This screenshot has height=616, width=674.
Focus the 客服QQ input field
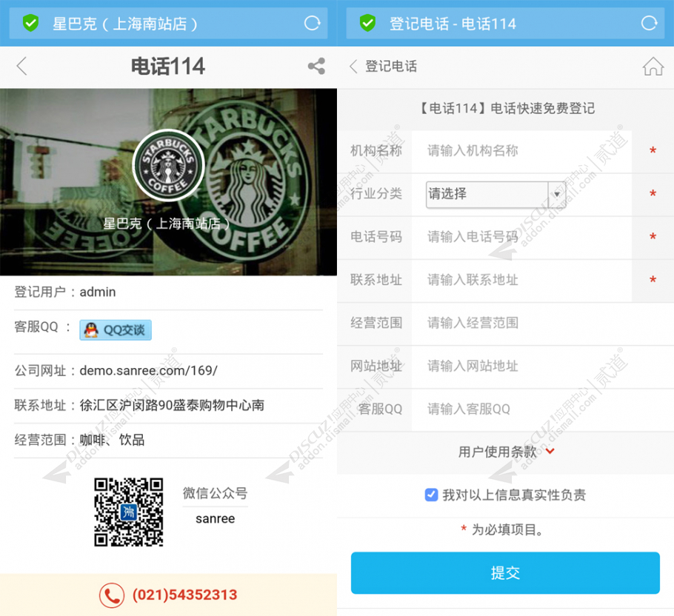[542, 409]
